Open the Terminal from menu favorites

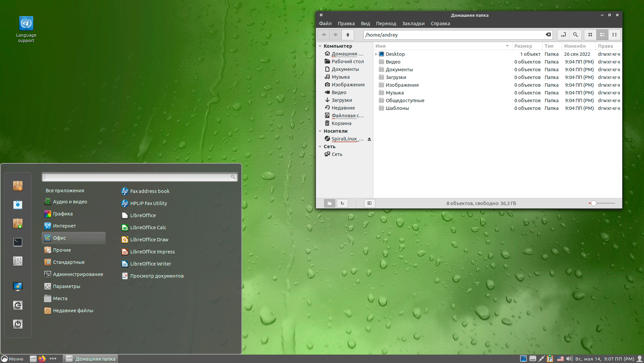point(18,242)
